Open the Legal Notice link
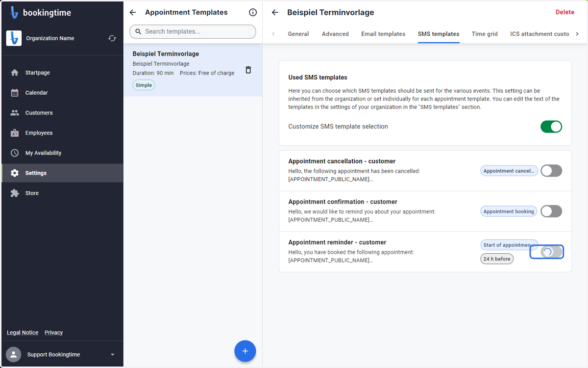 click(x=23, y=332)
